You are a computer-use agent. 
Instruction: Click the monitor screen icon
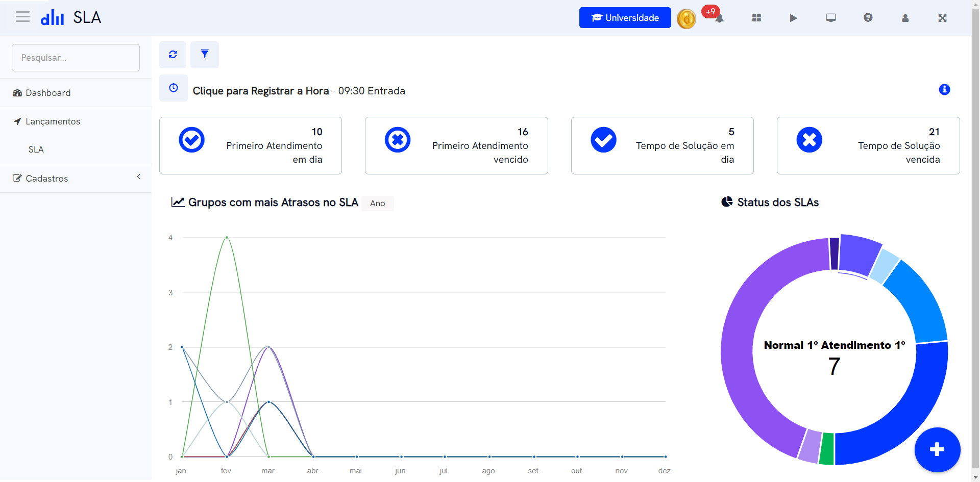pyautogui.click(x=831, y=18)
